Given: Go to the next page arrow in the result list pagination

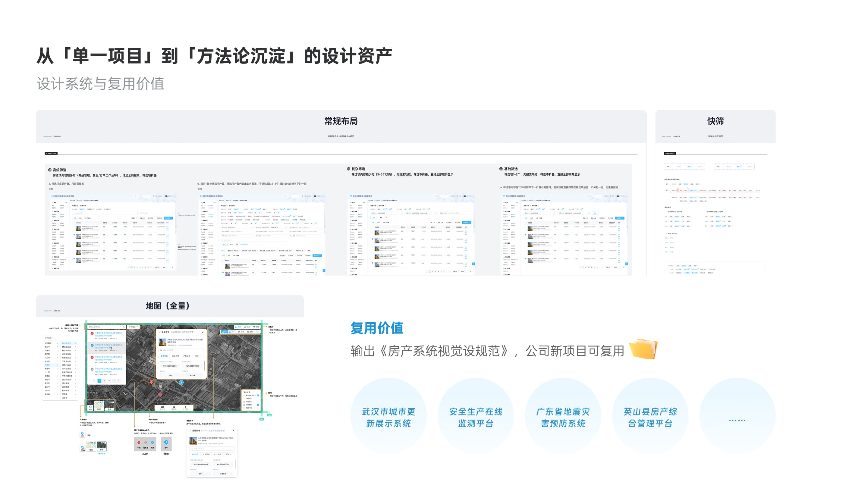Looking at the screenshot, I should 119,381.
